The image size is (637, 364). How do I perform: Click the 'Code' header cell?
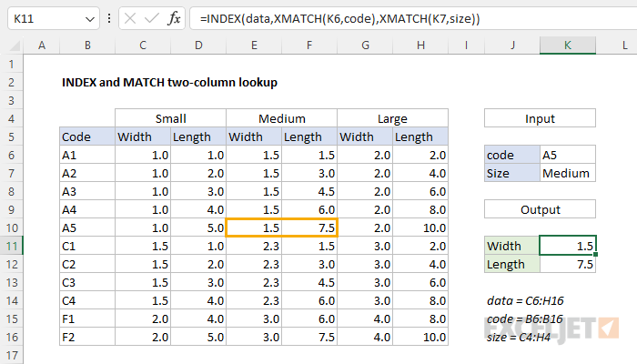(87, 136)
